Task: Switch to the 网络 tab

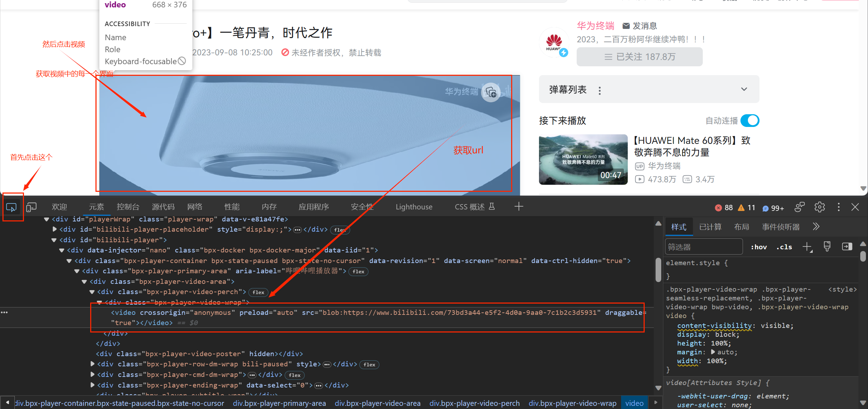Action: coord(195,207)
